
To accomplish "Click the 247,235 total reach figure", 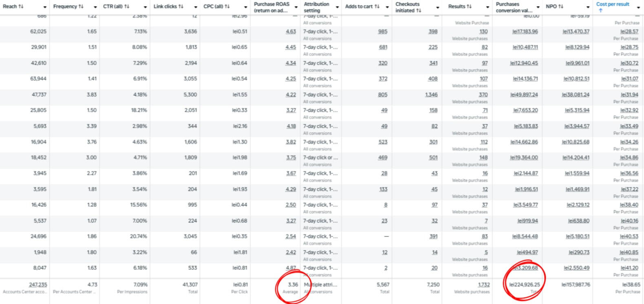I will 37,285.
